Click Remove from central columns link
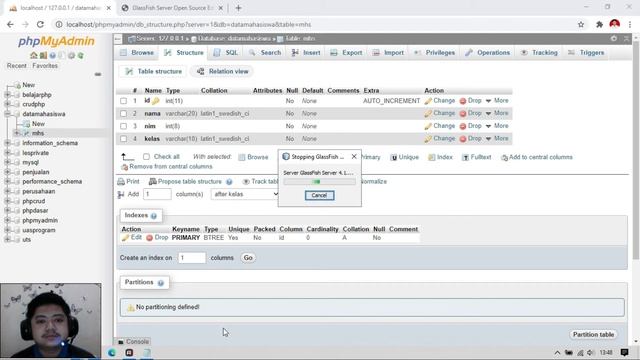640x360 pixels. (167, 167)
